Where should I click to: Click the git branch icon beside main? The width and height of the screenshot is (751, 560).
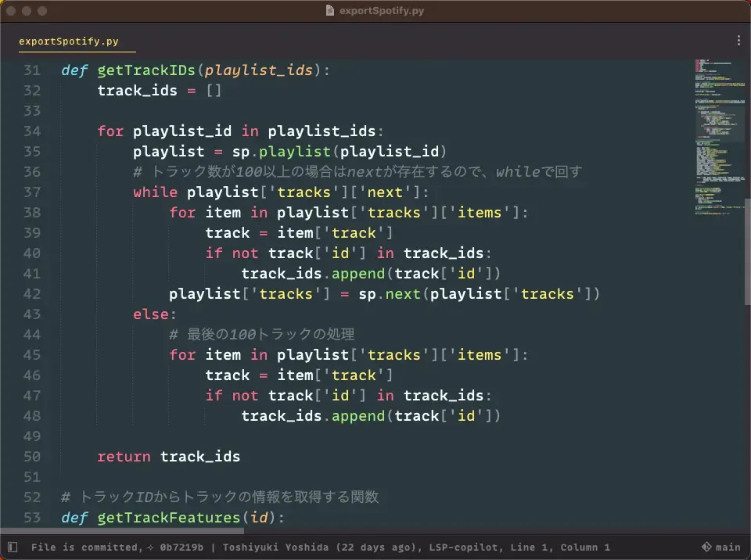click(x=706, y=547)
